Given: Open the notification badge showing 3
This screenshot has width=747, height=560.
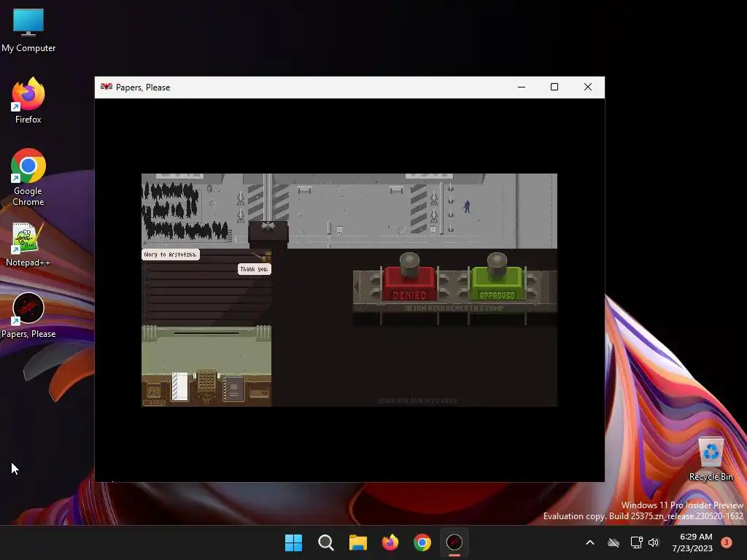Looking at the screenshot, I should click(x=727, y=542).
